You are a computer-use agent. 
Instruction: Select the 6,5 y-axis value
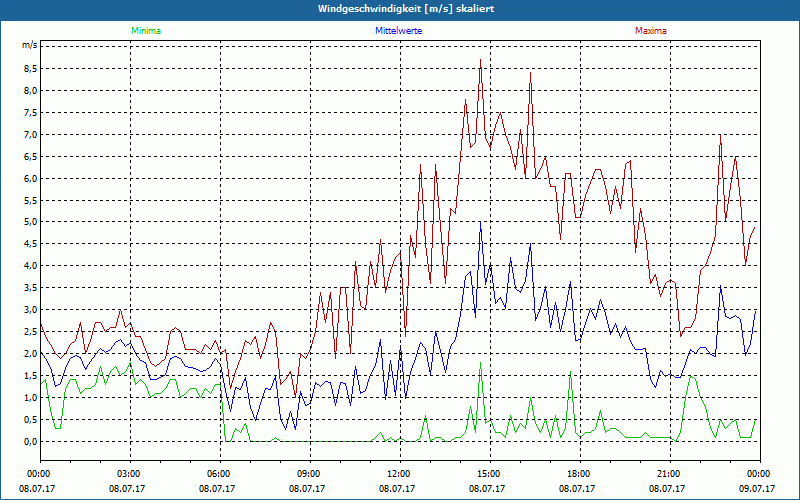(31, 157)
